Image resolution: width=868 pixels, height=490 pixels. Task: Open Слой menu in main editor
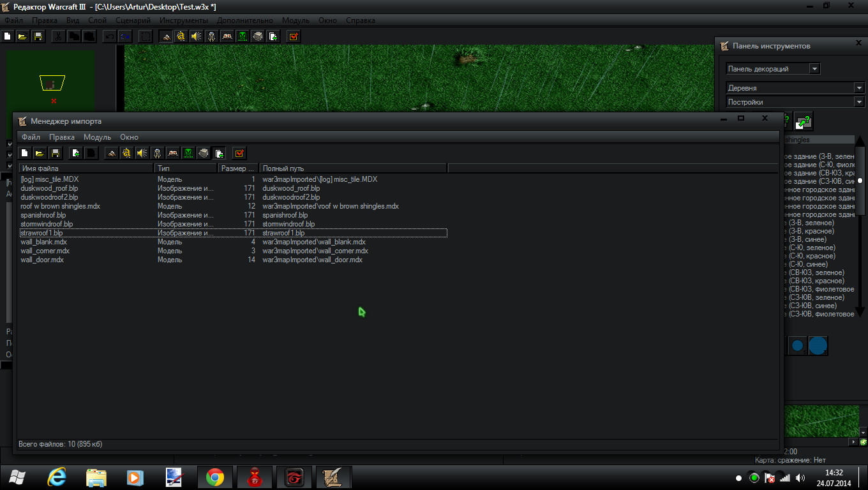click(97, 20)
